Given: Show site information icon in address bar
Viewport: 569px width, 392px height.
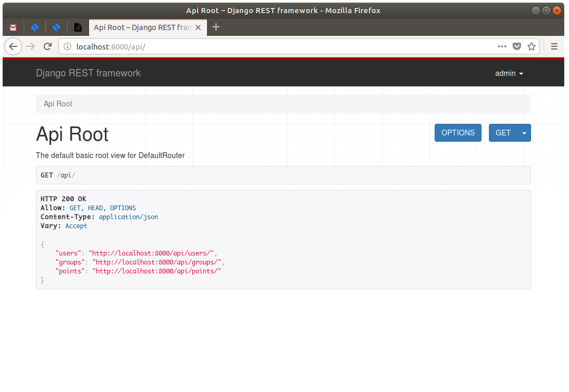Looking at the screenshot, I should pyautogui.click(x=67, y=46).
